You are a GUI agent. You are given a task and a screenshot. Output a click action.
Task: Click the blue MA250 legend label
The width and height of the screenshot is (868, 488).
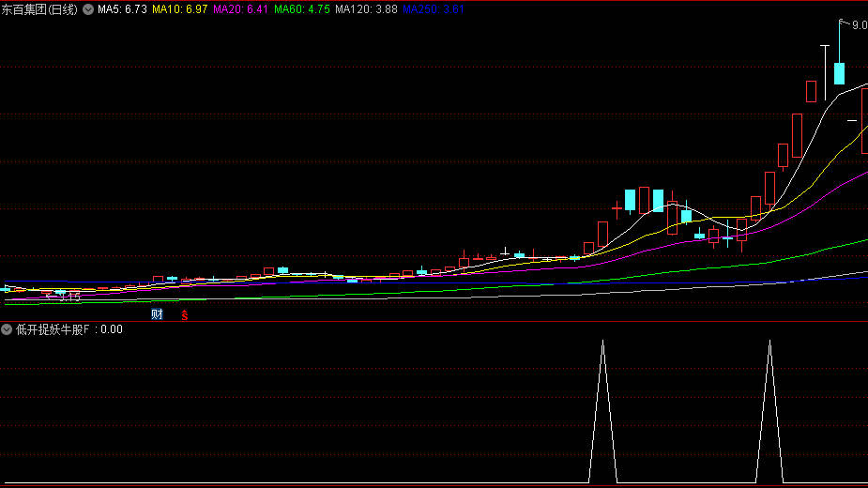coord(433,8)
